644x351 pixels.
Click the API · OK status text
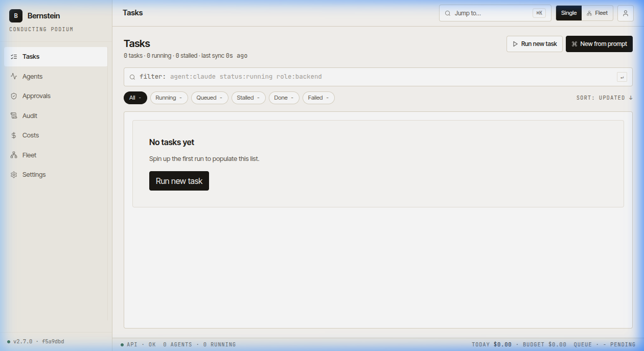click(x=142, y=345)
